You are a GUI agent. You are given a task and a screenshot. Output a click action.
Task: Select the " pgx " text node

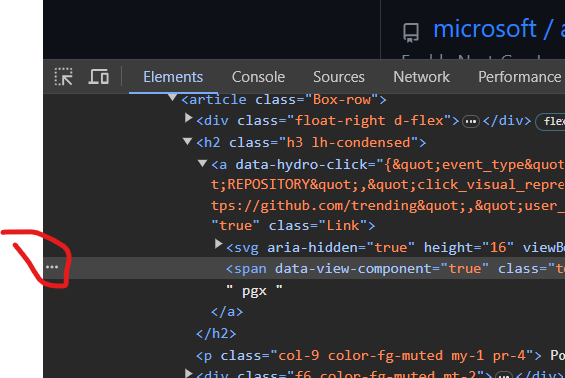tap(254, 290)
